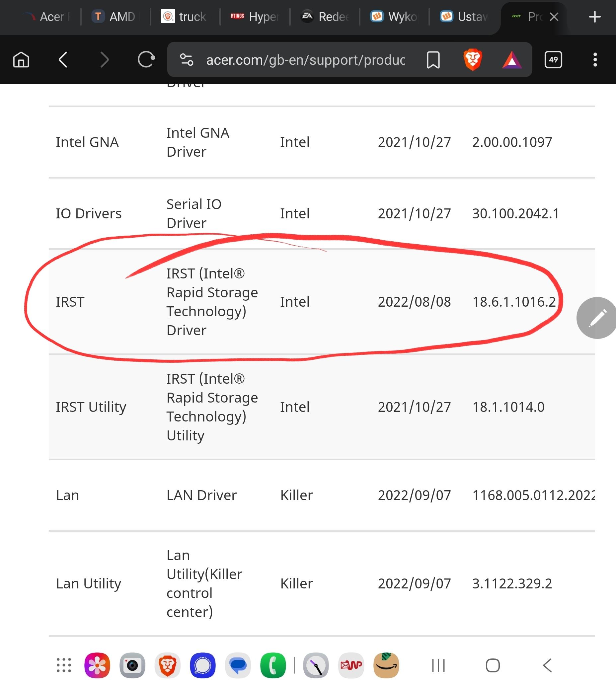Viewport: 616px width, 686px height.
Task: Close the active Acer product tab
Action: [x=554, y=17]
